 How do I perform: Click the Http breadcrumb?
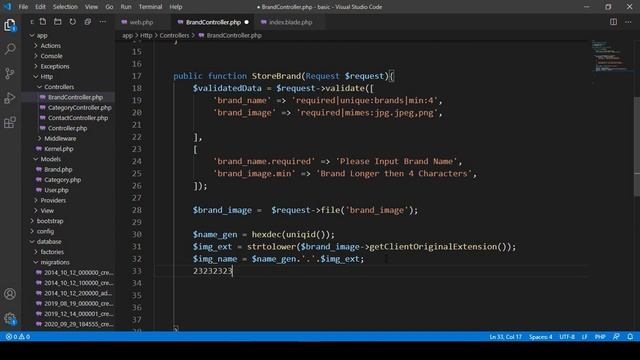click(x=146, y=36)
